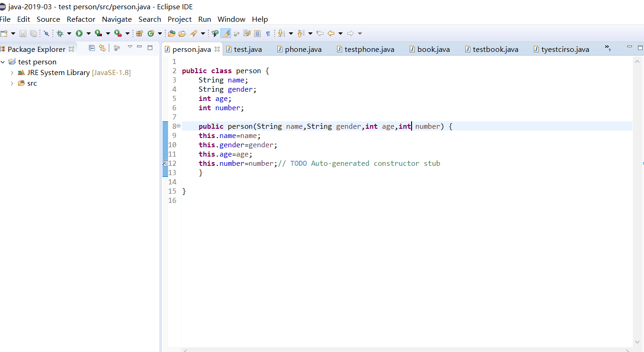Click the green Run button in toolbar
Viewport: 644px width, 352px height.
point(79,33)
